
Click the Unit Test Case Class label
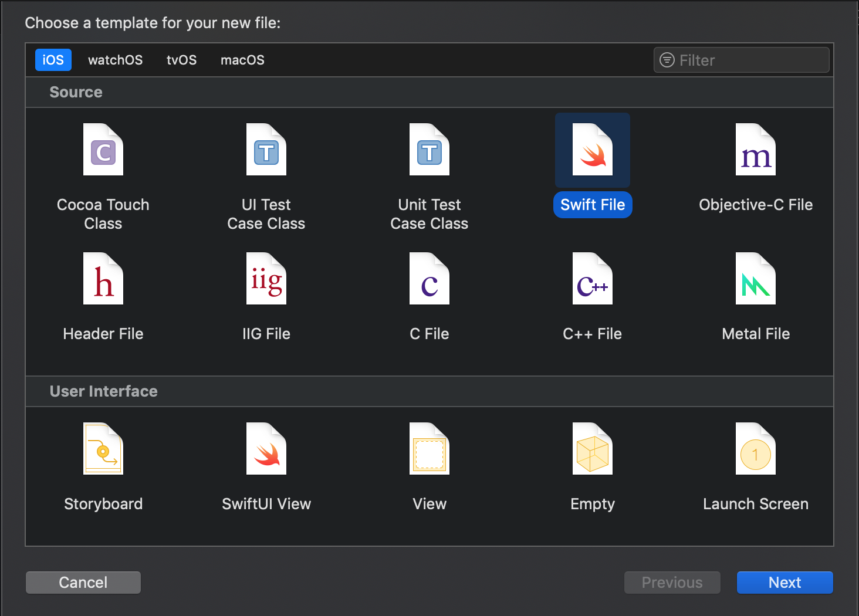429,214
